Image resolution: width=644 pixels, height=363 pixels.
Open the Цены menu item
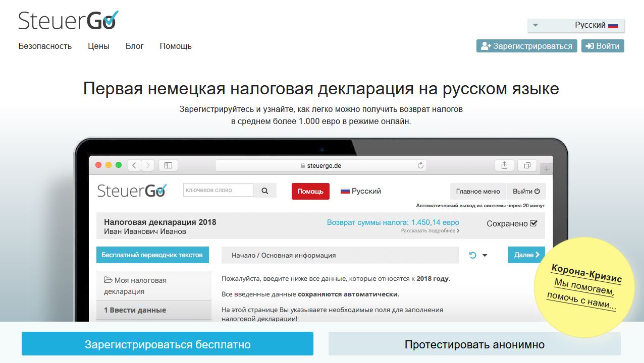(98, 46)
